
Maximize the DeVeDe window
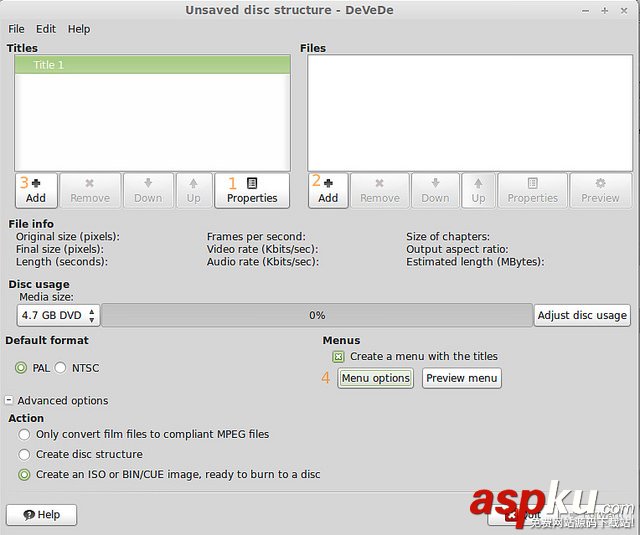605,11
